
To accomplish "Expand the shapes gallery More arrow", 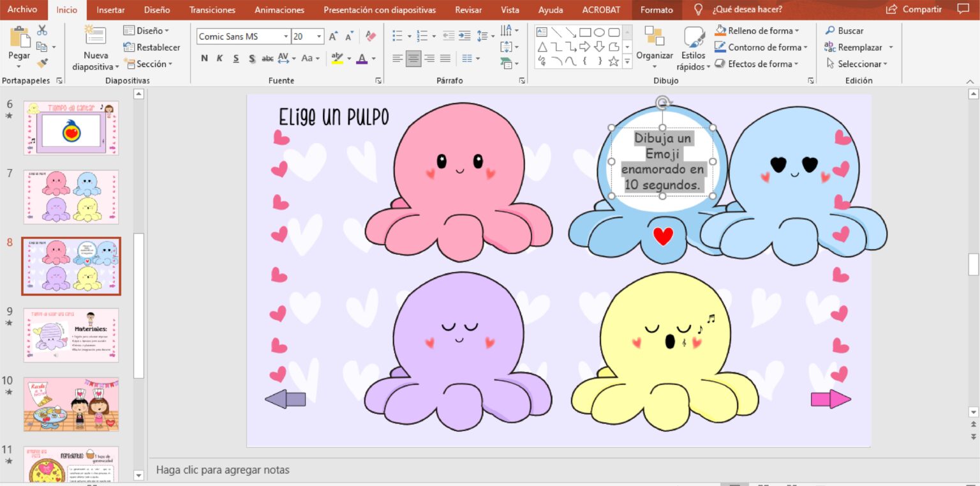I will (627, 62).
